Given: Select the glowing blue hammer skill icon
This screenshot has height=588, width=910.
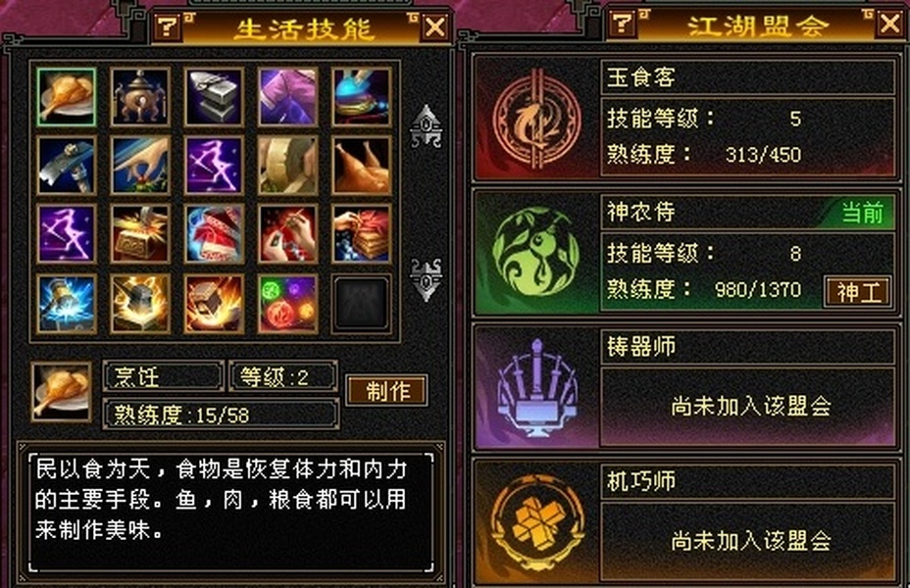Looking at the screenshot, I should [x=66, y=304].
